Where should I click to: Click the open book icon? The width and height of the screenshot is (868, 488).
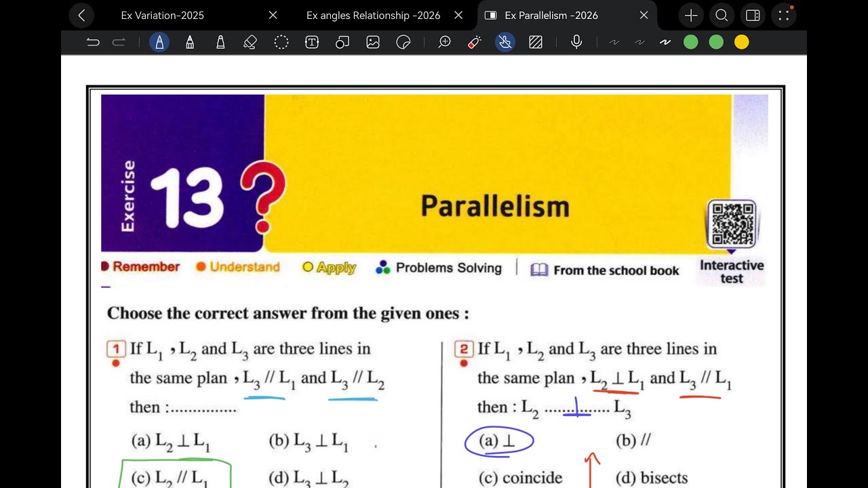tap(539, 270)
